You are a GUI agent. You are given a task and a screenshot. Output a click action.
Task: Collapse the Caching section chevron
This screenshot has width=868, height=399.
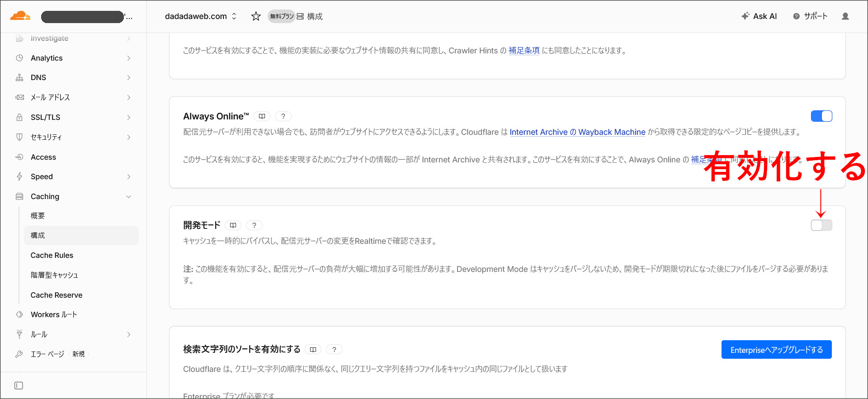coord(129,196)
